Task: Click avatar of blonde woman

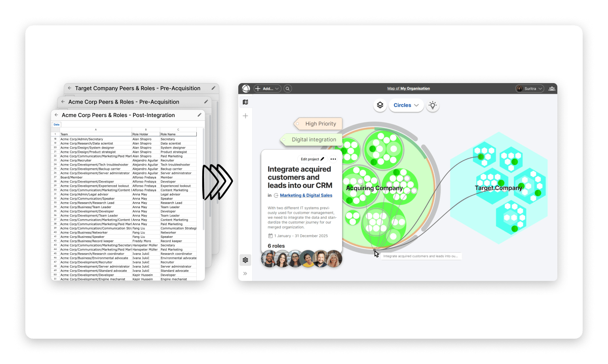Action: 334,259
